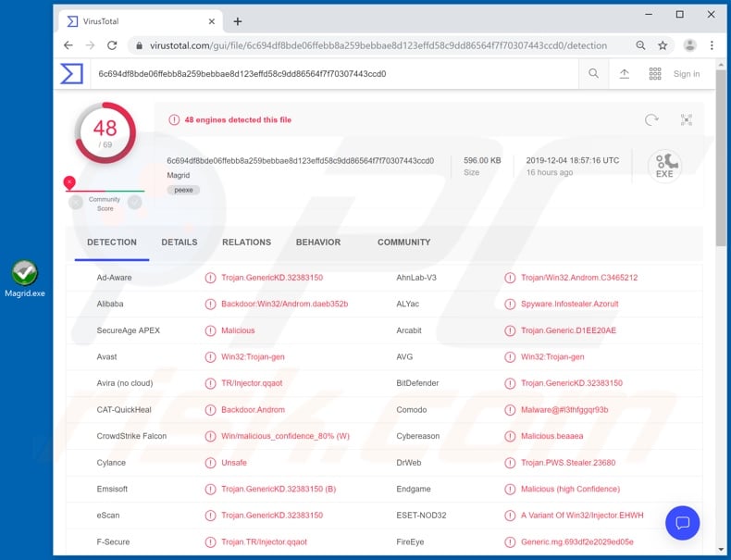Click the hash search input field
The height and width of the screenshot is (560, 731).
click(335, 74)
